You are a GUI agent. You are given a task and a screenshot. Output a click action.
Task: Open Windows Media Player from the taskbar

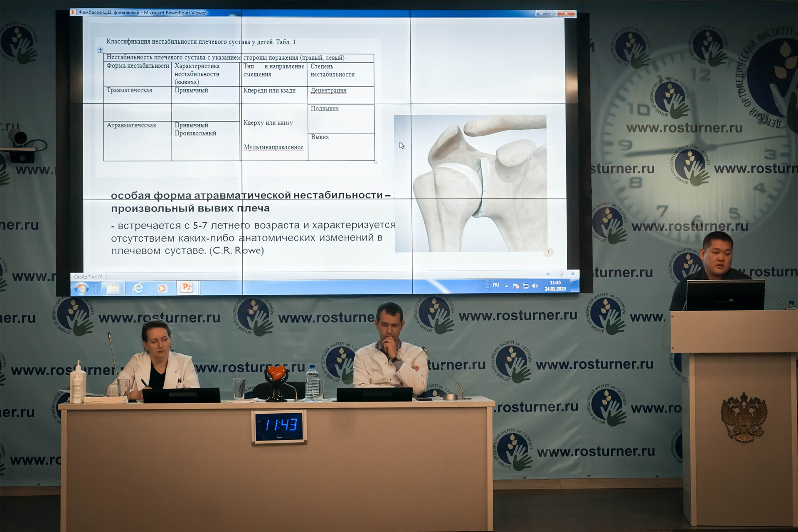point(162,288)
